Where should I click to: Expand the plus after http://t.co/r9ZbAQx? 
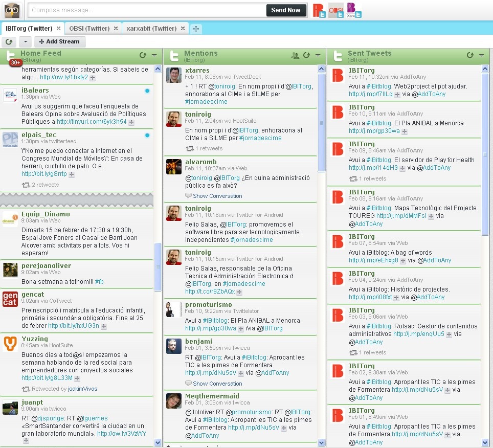(239, 292)
